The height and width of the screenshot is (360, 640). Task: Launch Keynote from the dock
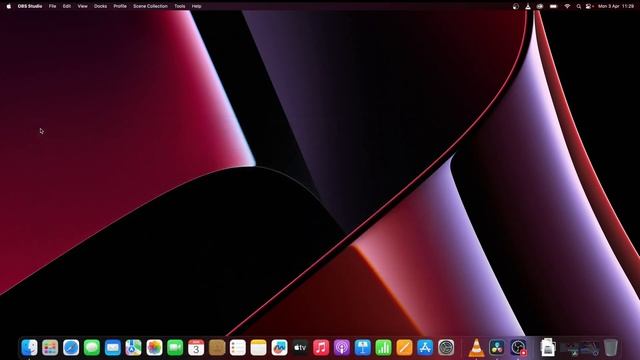(x=362, y=348)
